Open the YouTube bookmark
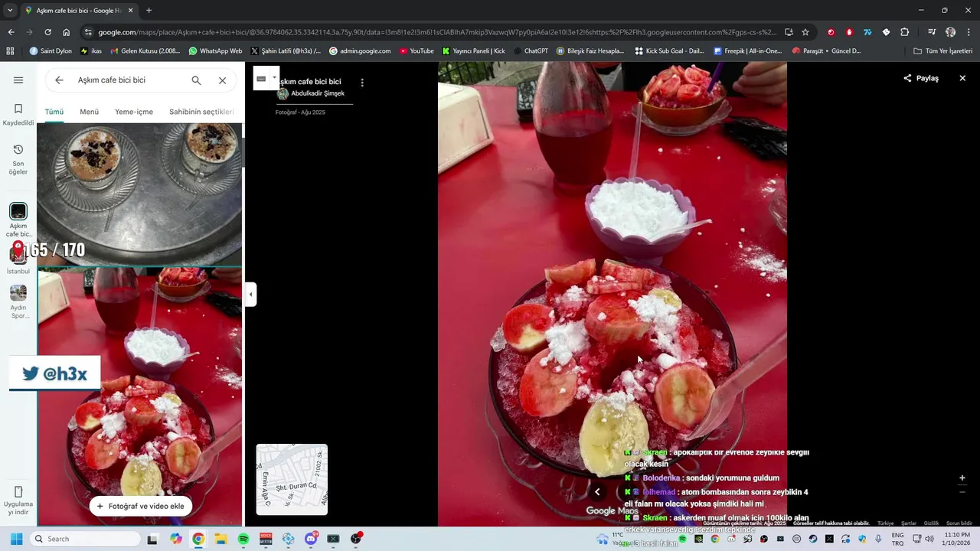Screen dimensions: 980x551 click(416, 51)
